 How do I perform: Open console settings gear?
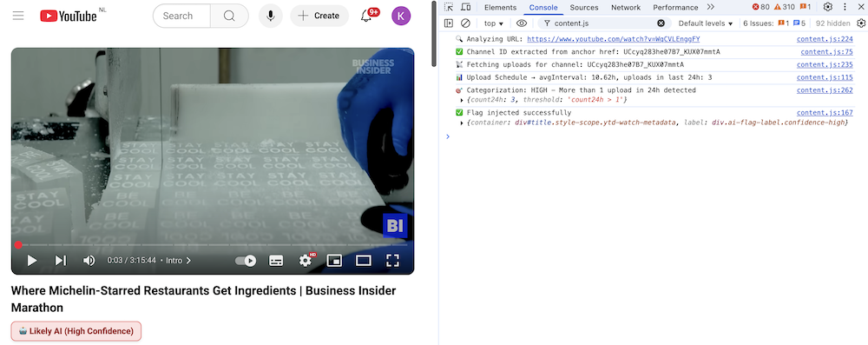click(861, 23)
